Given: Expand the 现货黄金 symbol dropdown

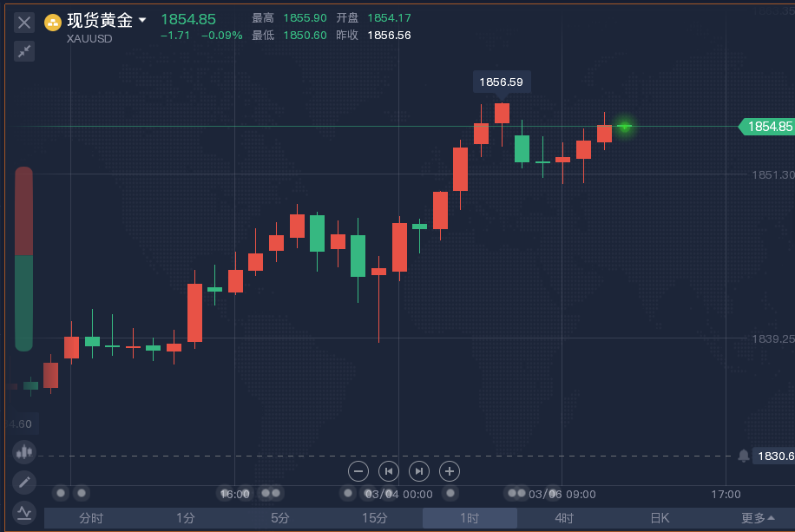Looking at the screenshot, I should click(142, 20).
